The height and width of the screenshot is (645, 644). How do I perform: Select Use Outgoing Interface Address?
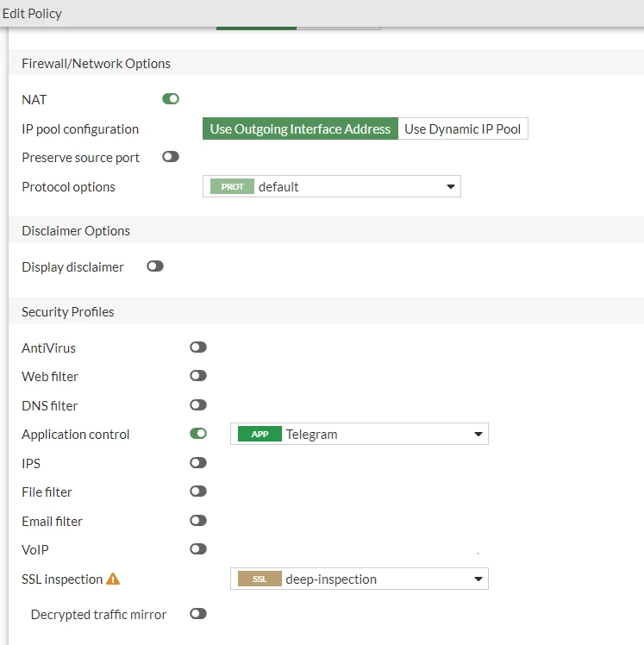tap(300, 128)
